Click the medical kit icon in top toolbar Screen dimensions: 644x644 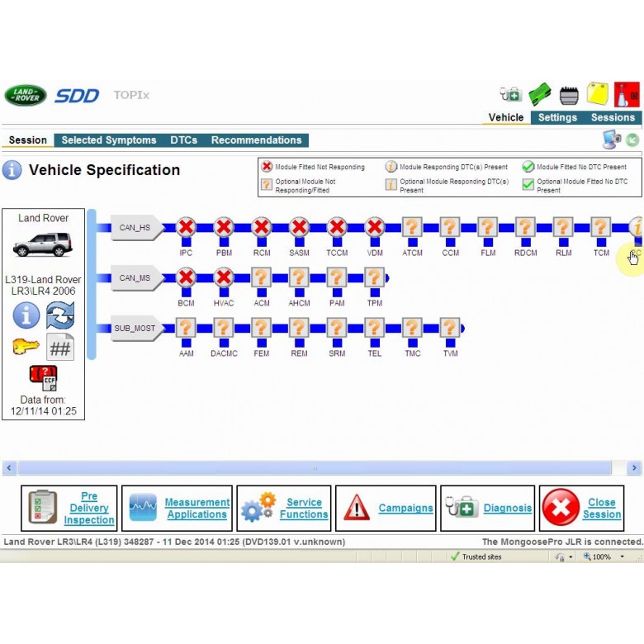click(x=510, y=94)
